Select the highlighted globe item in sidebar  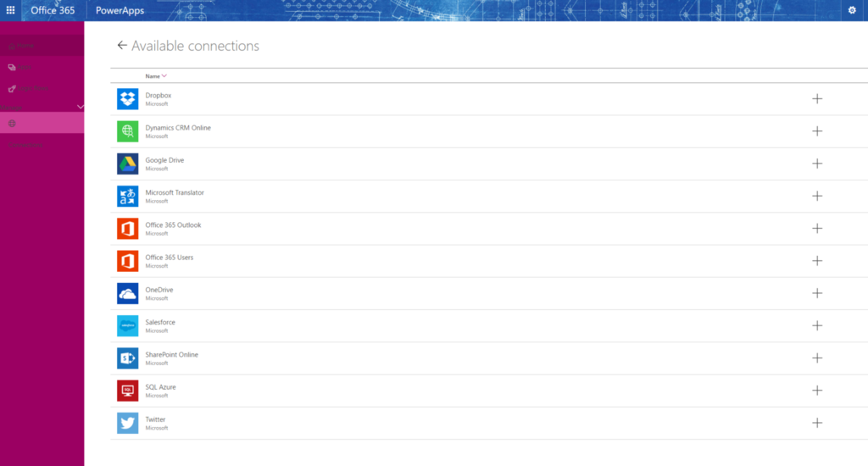tap(42, 123)
